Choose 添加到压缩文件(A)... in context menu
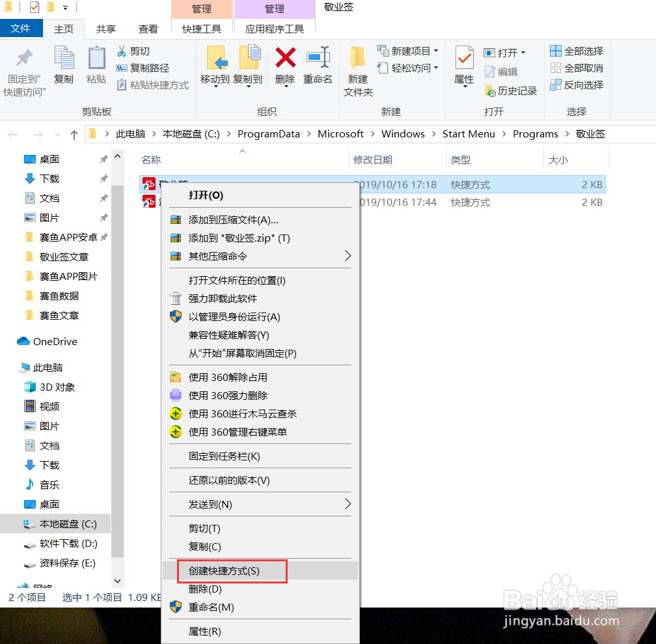656x644 pixels. (x=260, y=220)
